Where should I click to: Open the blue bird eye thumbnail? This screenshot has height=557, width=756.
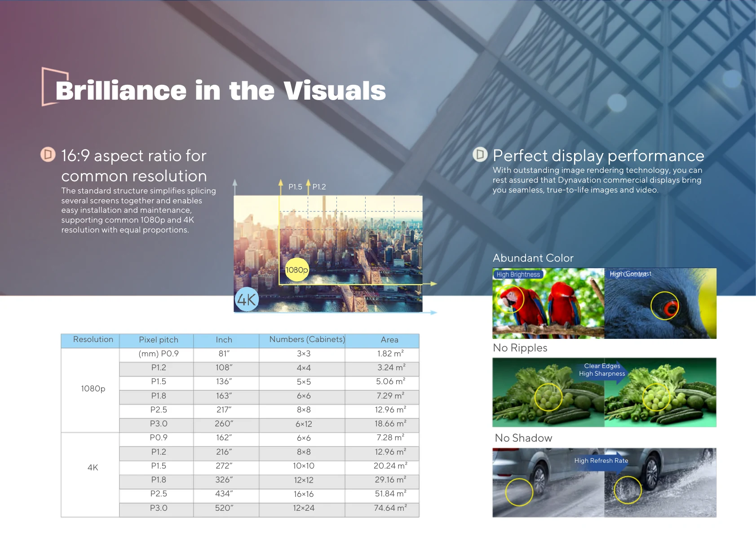tap(660, 303)
